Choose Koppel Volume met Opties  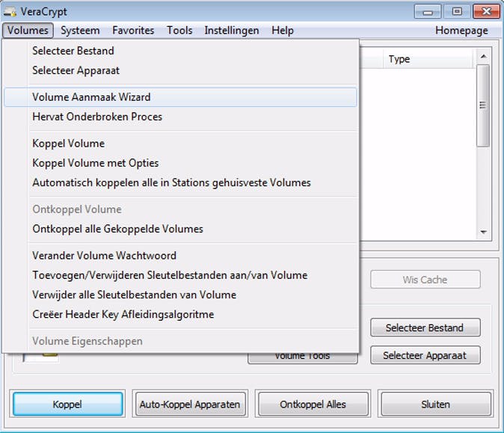coord(180,163)
